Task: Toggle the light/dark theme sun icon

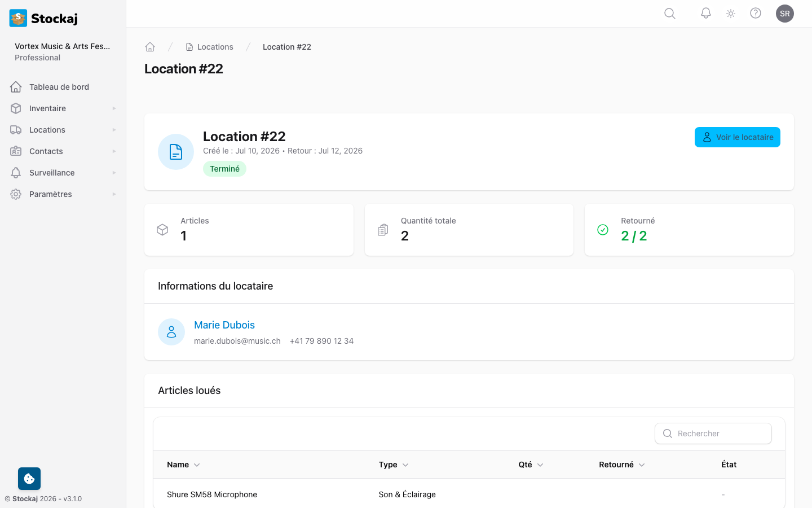Action: point(731,14)
